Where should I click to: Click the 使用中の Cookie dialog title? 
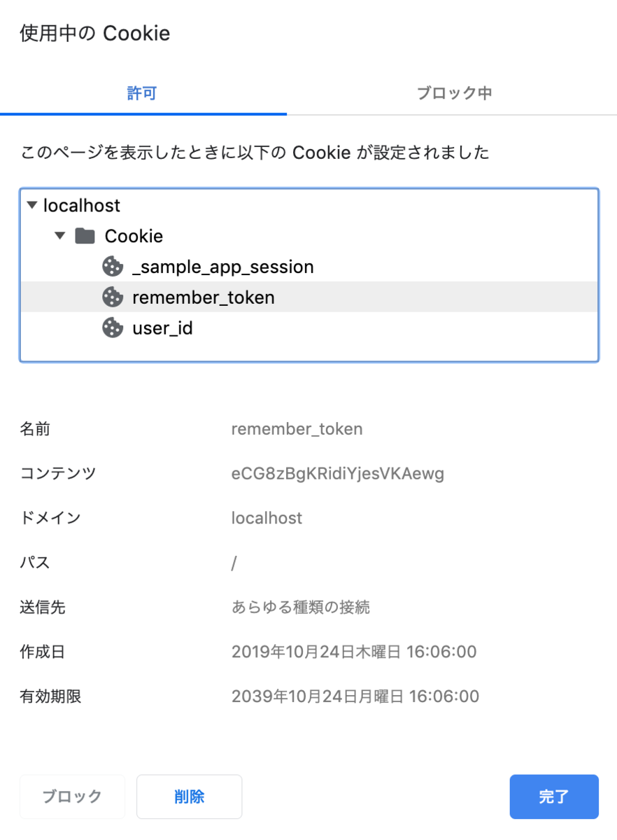point(94,33)
